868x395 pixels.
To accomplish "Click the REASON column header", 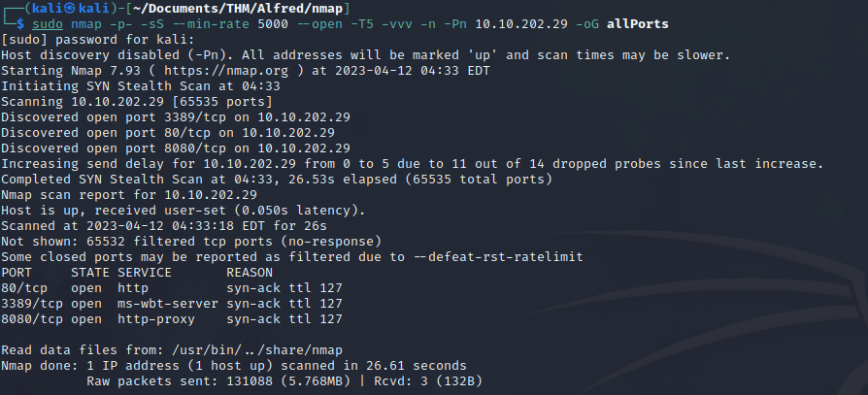I will coord(250,272).
